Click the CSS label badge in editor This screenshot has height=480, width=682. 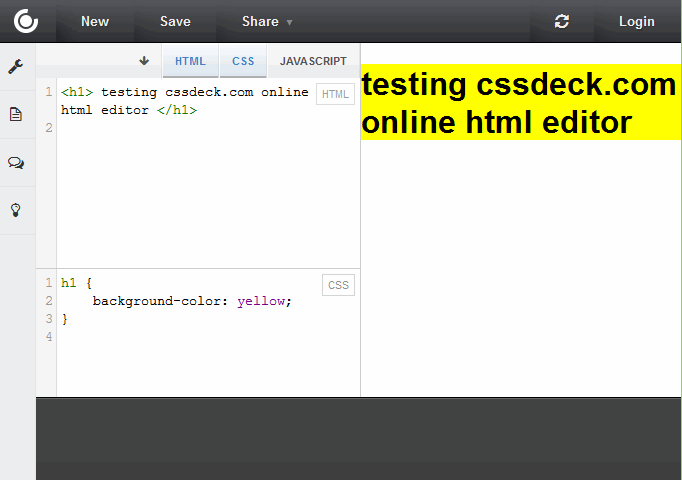pos(338,285)
